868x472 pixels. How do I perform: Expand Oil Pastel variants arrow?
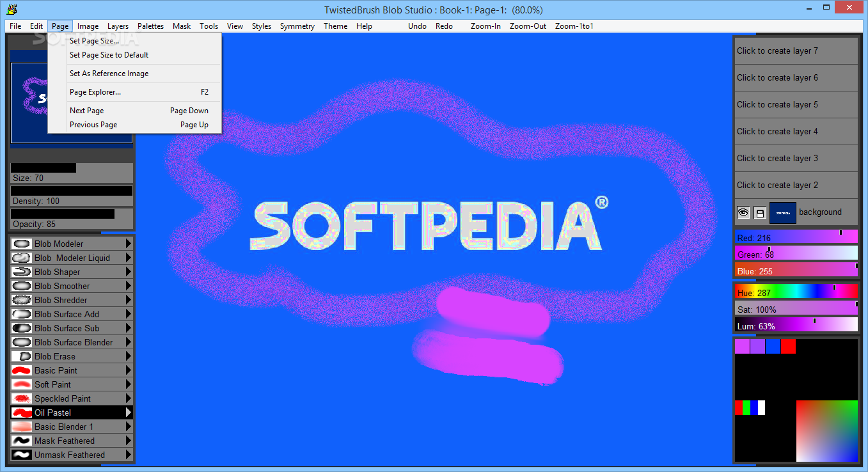pyautogui.click(x=129, y=413)
